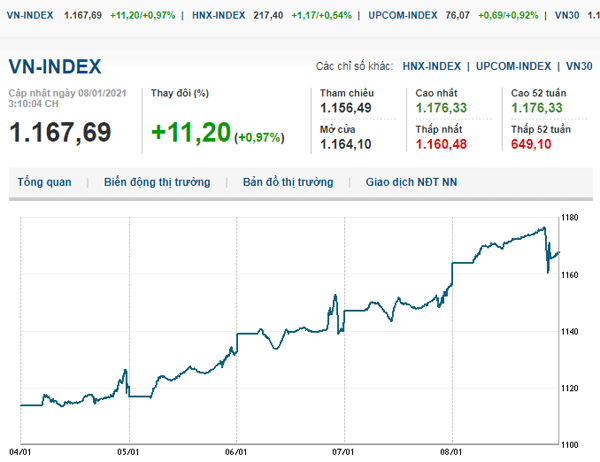Click the 06/01 date on chart axis
This screenshot has height=462, width=600.
tap(236, 451)
